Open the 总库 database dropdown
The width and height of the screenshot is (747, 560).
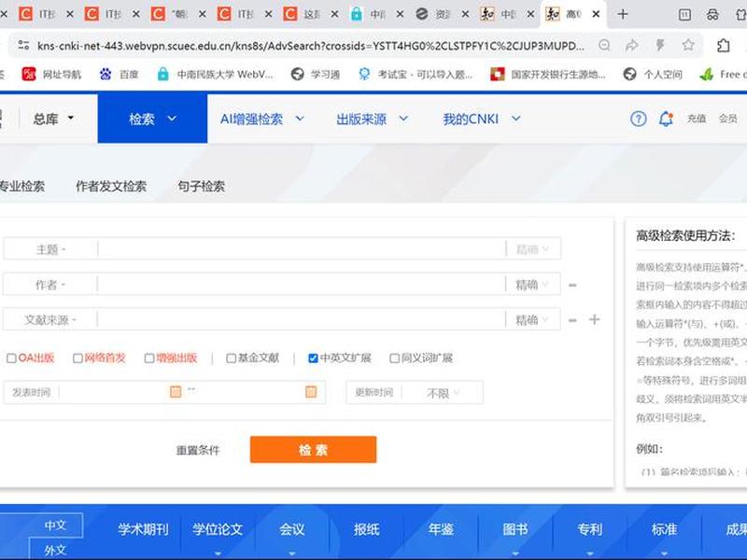53,119
